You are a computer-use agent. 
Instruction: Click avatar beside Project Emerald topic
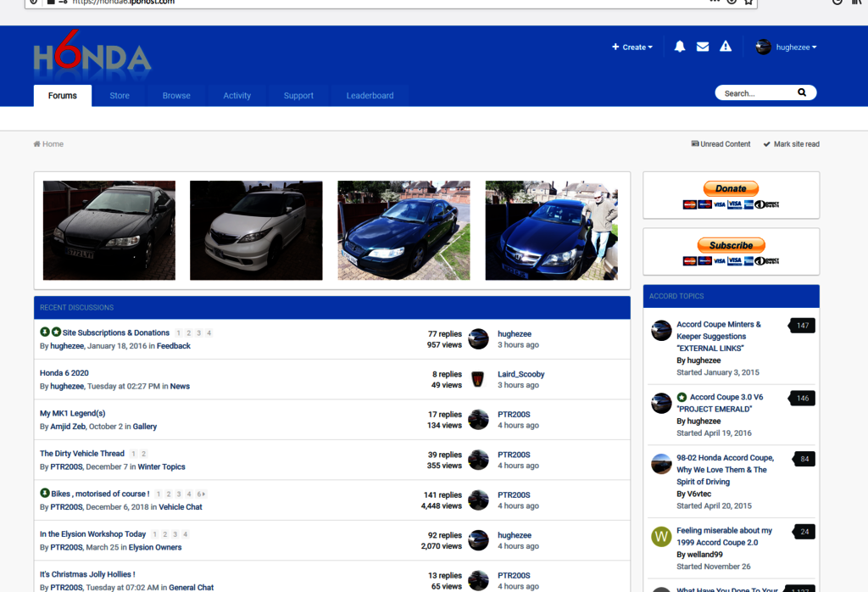click(x=661, y=403)
